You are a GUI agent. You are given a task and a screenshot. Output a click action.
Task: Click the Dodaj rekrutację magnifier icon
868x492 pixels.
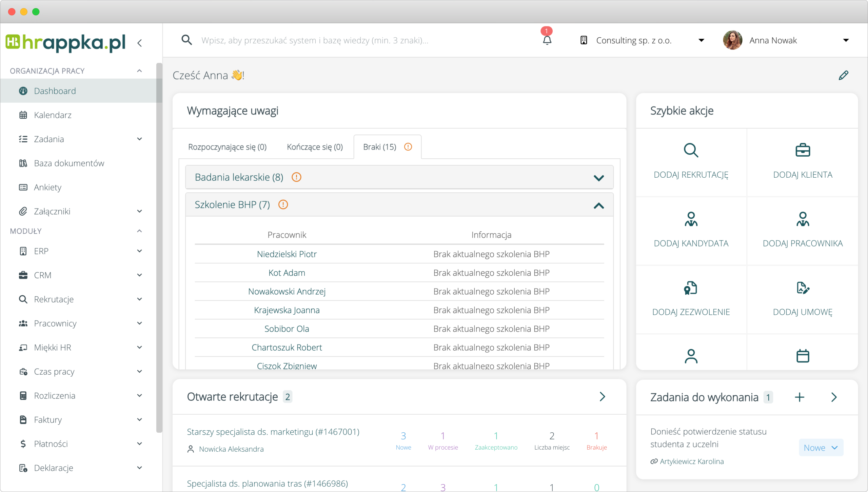pos(691,150)
